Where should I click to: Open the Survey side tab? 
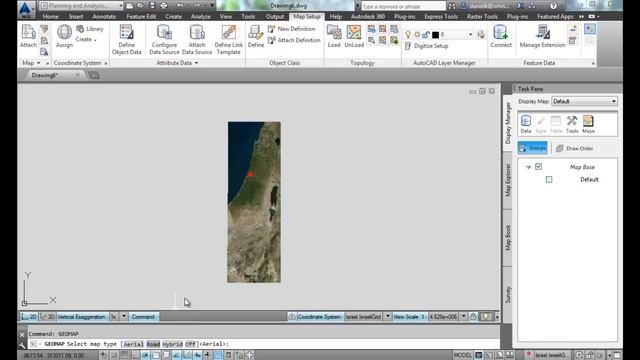pyautogui.click(x=508, y=295)
